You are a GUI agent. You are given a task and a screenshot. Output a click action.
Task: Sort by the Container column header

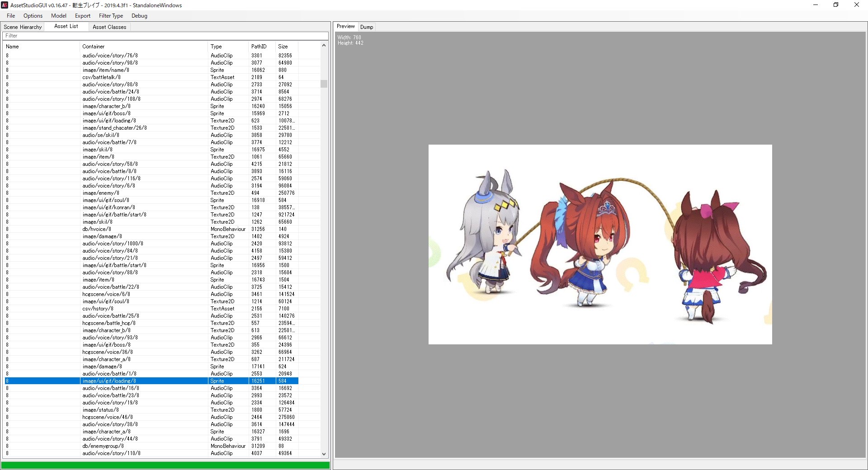[144, 47]
